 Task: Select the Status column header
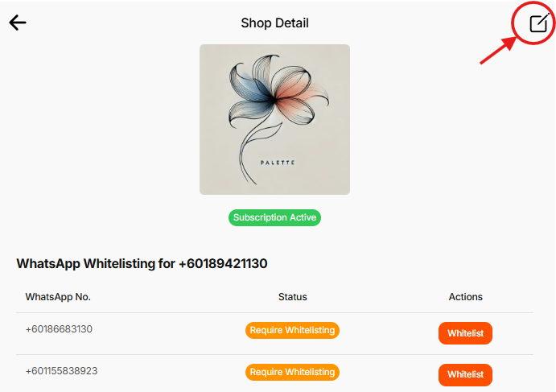click(x=292, y=297)
